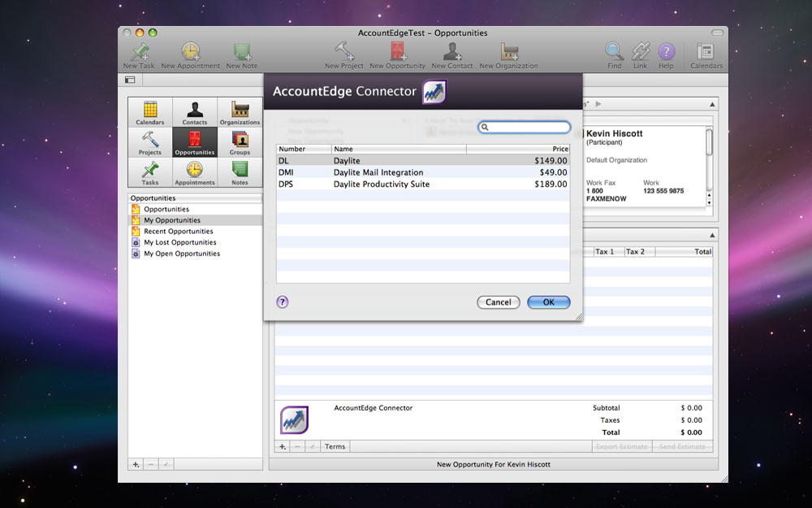Add new list with sidebar plus button

[136, 464]
